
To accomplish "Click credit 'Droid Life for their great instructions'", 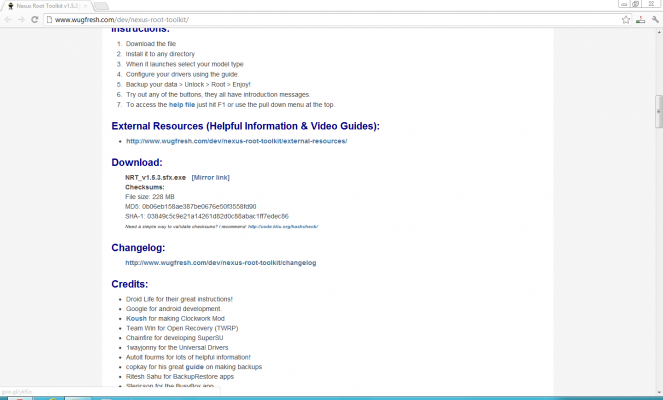I will tap(179, 299).
